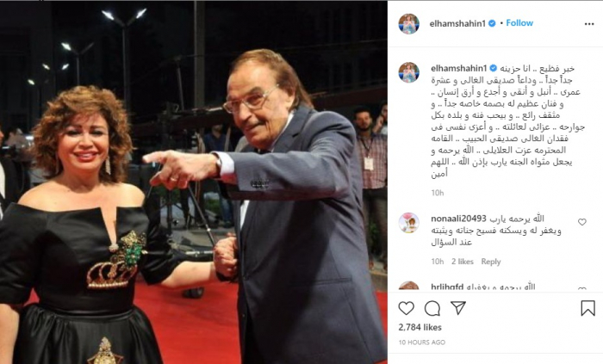Reply to nonaali20493's comment

click(491, 262)
